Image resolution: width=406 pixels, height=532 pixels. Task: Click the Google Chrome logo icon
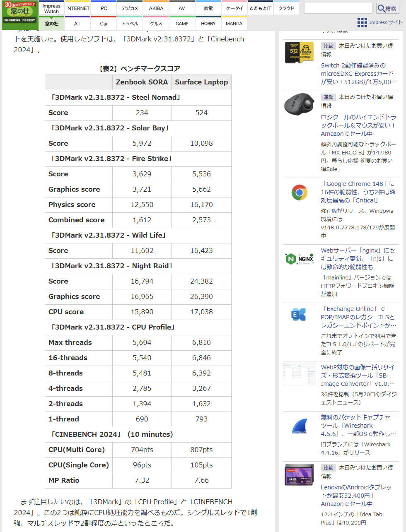pos(300,193)
